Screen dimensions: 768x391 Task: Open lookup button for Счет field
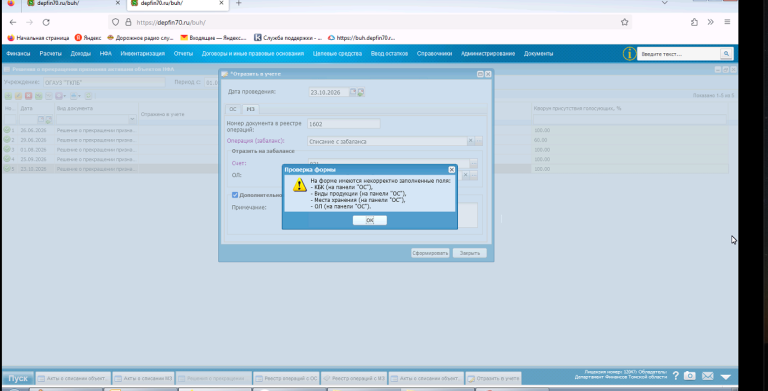pos(473,163)
